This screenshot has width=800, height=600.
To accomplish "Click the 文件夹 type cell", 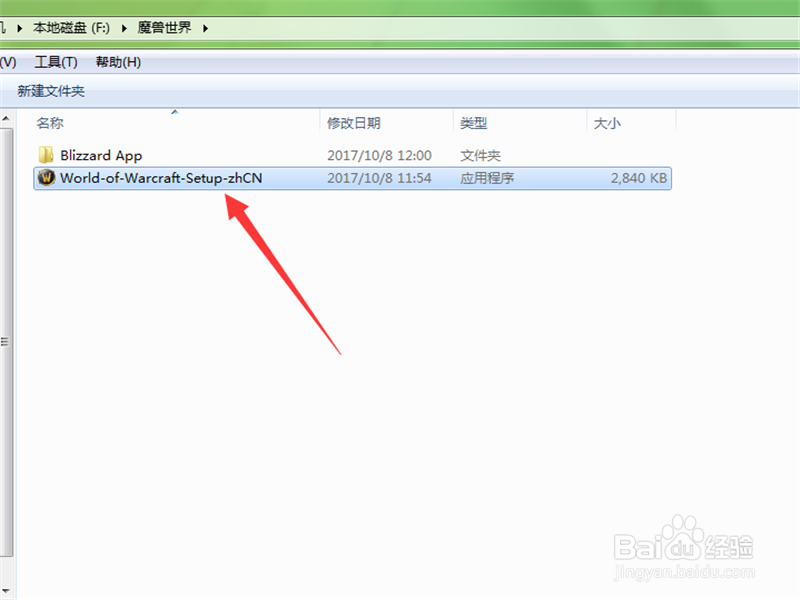I will [481, 155].
